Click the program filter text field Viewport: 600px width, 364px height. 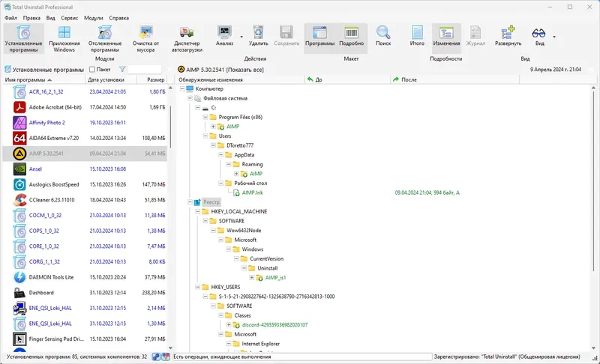click(145, 70)
